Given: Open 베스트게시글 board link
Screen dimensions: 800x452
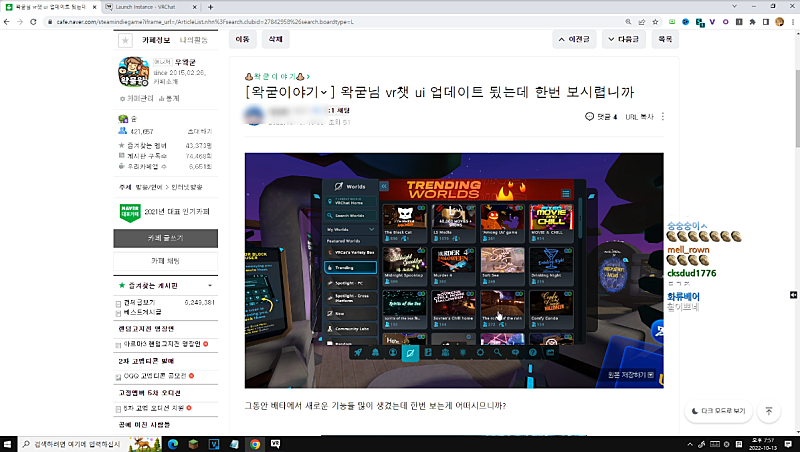Looking at the screenshot, I should (x=143, y=312).
